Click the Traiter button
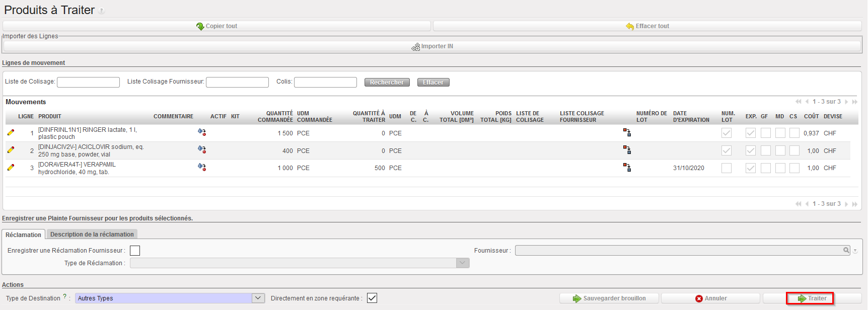The width and height of the screenshot is (868, 310). point(812,298)
